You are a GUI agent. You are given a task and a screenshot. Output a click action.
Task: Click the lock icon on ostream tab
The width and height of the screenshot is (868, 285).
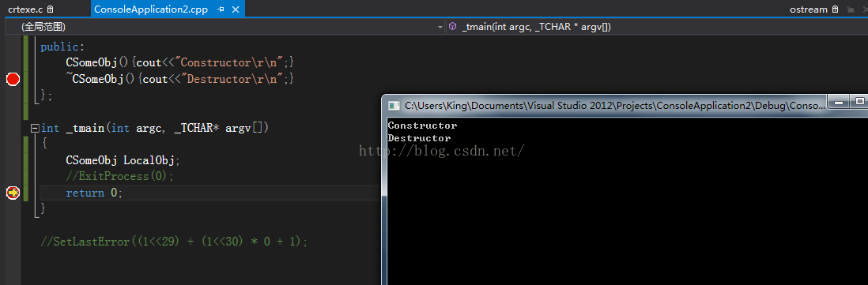836,9
